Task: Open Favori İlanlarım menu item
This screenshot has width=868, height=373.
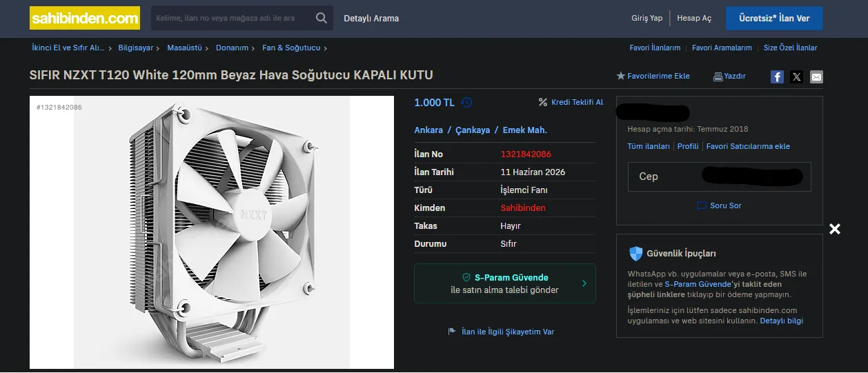Action: (655, 48)
